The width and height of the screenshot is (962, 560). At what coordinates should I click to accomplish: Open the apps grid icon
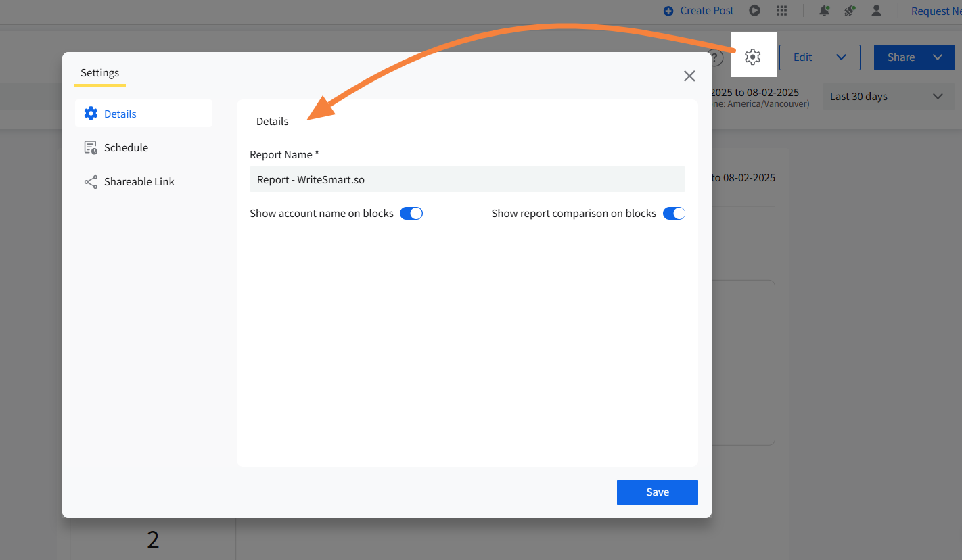tap(781, 11)
